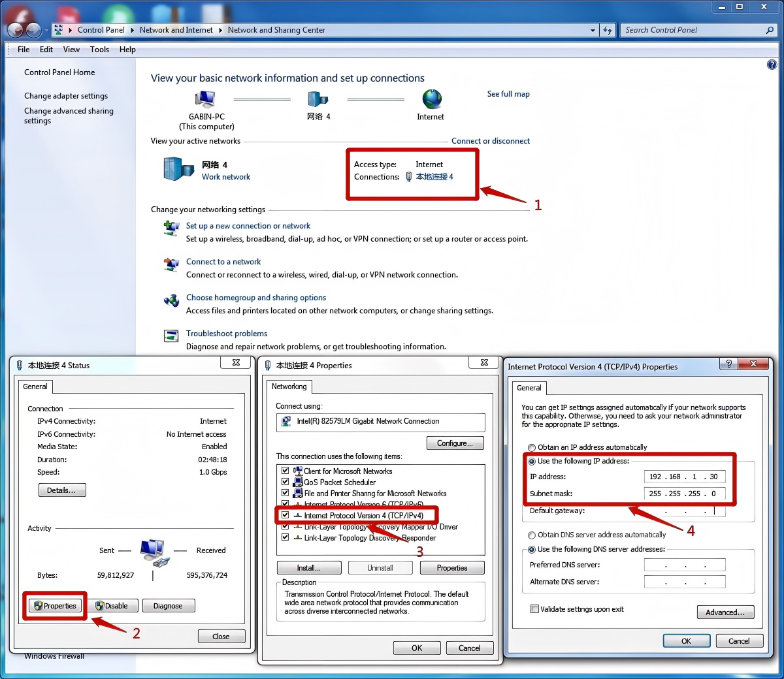Click the Work network building icon
The image size is (784, 679).
point(178,169)
